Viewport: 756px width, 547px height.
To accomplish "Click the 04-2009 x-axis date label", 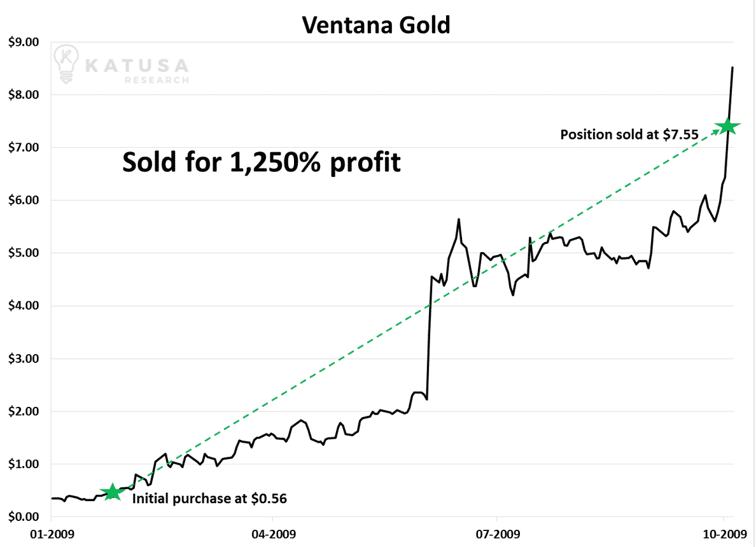I will click(274, 534).
